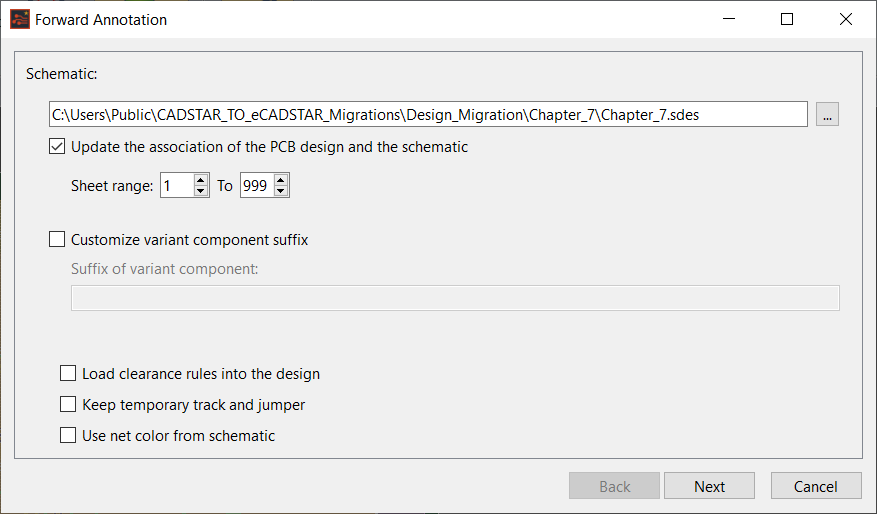
Task: Check Keep temporary track and jumper
Action: [x=69, y=405]
